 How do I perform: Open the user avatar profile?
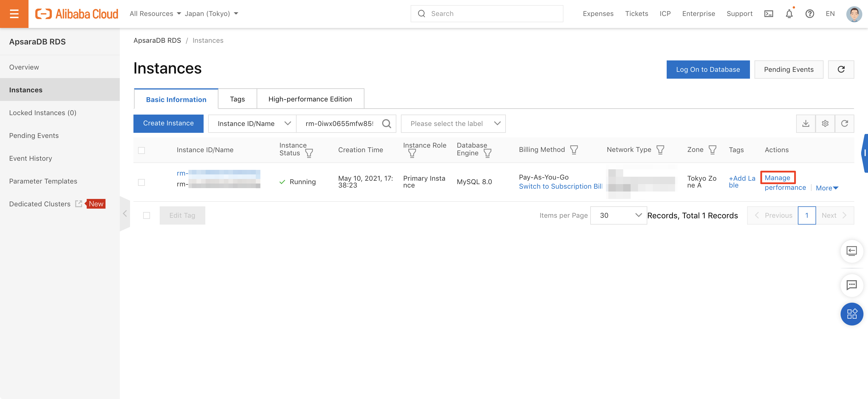(x=854, y=14)
